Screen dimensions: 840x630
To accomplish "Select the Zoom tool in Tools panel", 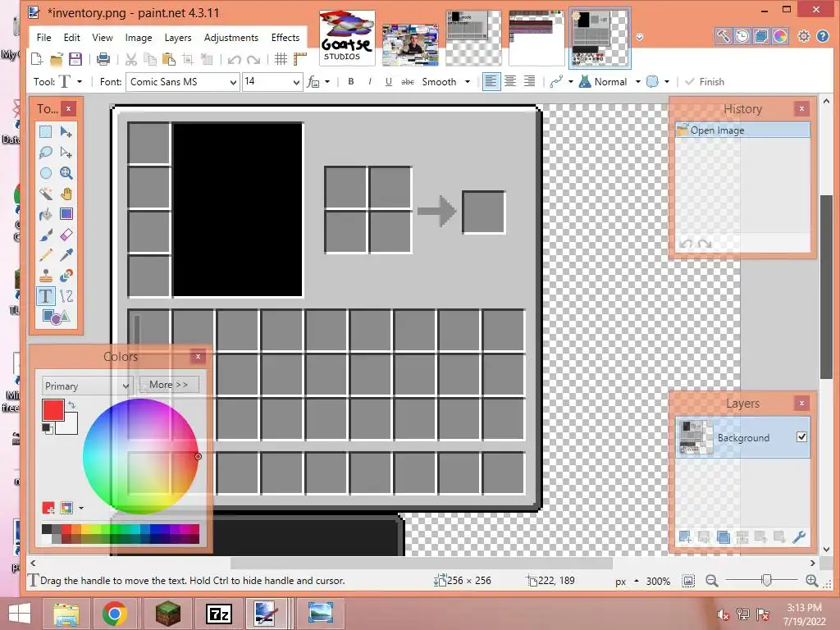I will point(66,172).
